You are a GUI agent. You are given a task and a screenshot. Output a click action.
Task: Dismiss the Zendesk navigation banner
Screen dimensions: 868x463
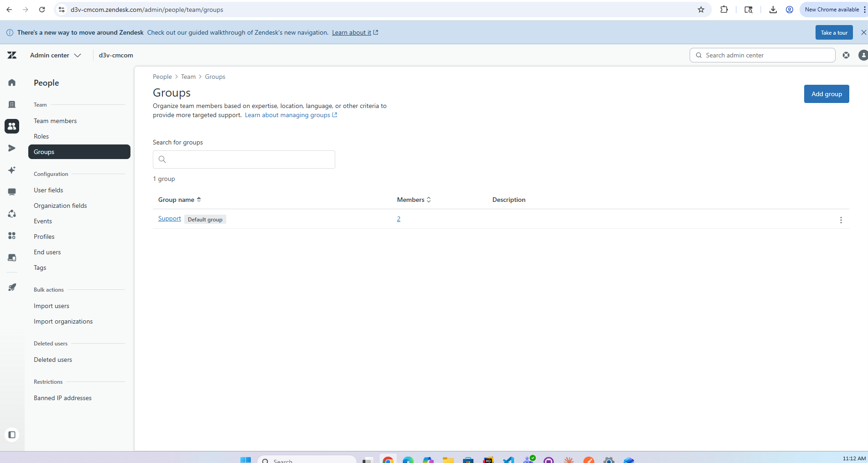tap(863, 32)
